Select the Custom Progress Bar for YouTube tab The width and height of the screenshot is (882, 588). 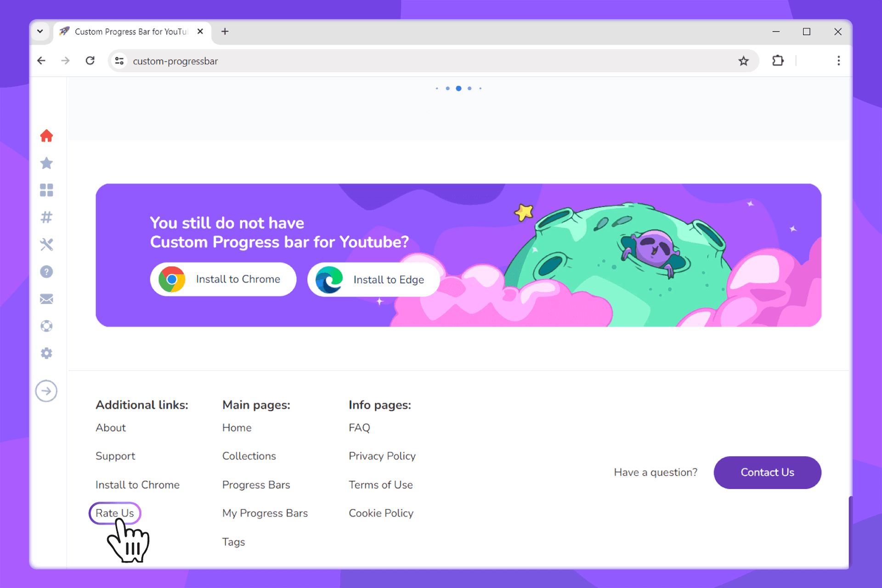(x=132, y=32)
